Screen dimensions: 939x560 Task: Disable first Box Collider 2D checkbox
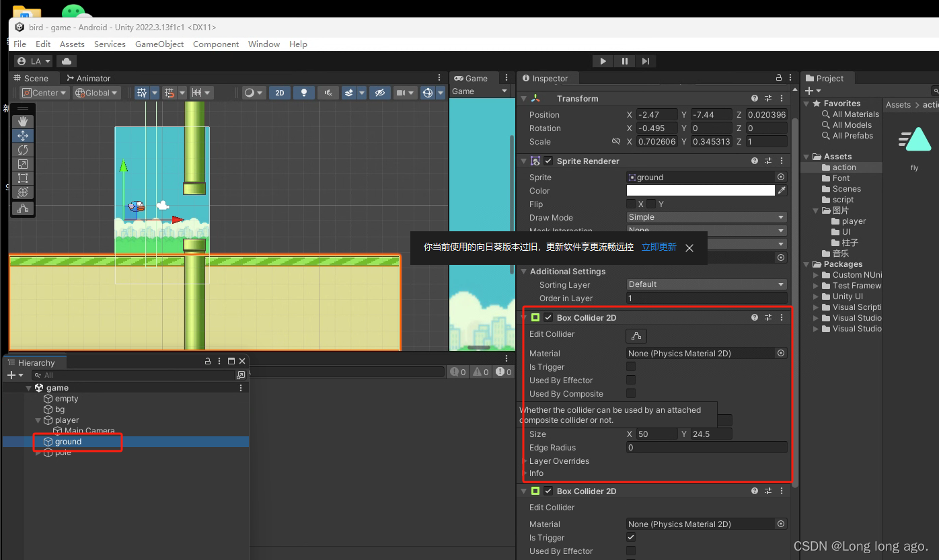pyautogui.click(x=549, y=318)
